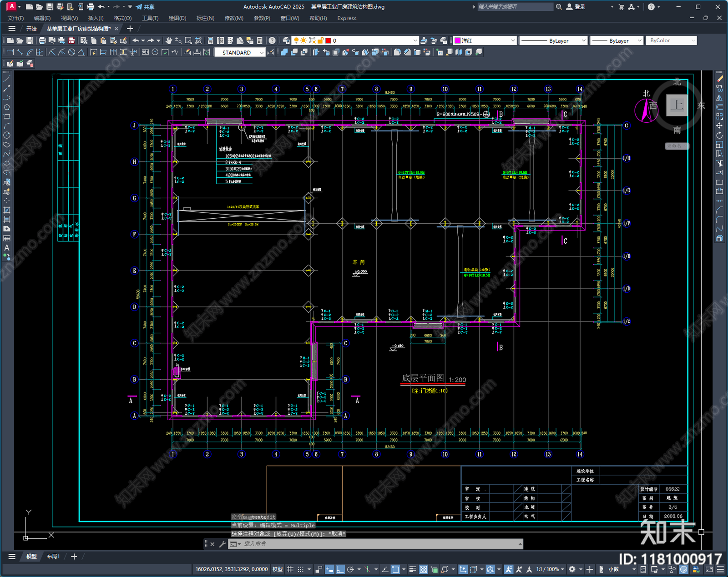Toggle snap mode in status bar
Screen dimensions: 728x577
point(300,569)
